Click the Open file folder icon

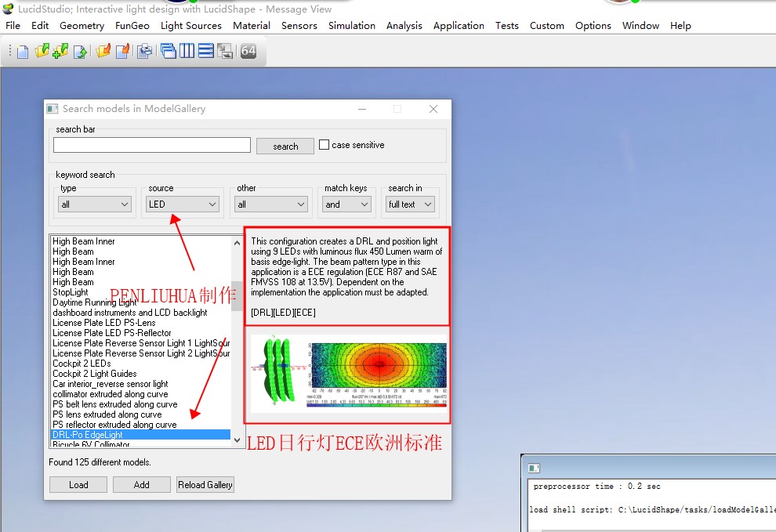coord(42,51)
